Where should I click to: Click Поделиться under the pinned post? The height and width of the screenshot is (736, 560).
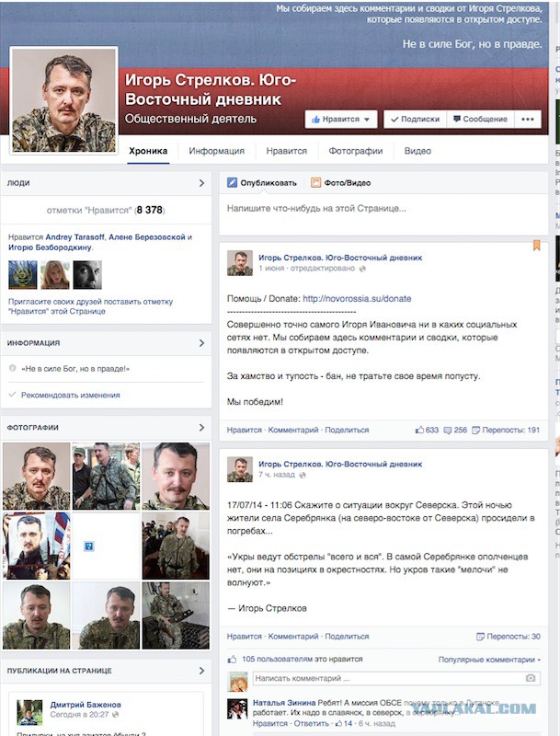coord(347,430)
